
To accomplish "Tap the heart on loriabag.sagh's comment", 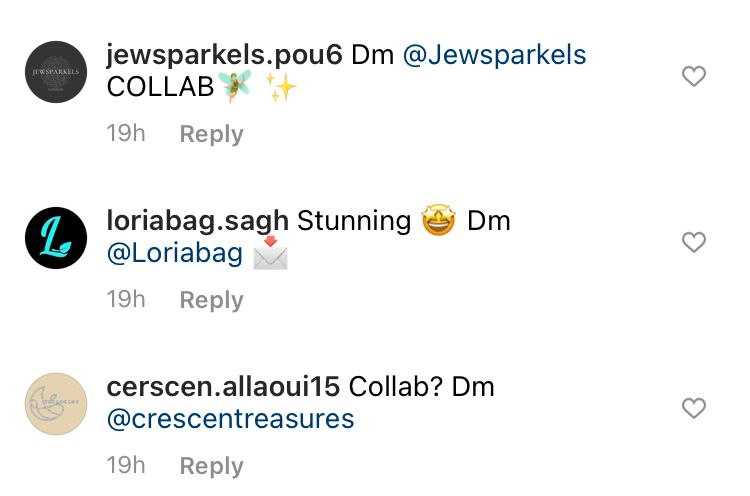I will click(x=693, y=242).
